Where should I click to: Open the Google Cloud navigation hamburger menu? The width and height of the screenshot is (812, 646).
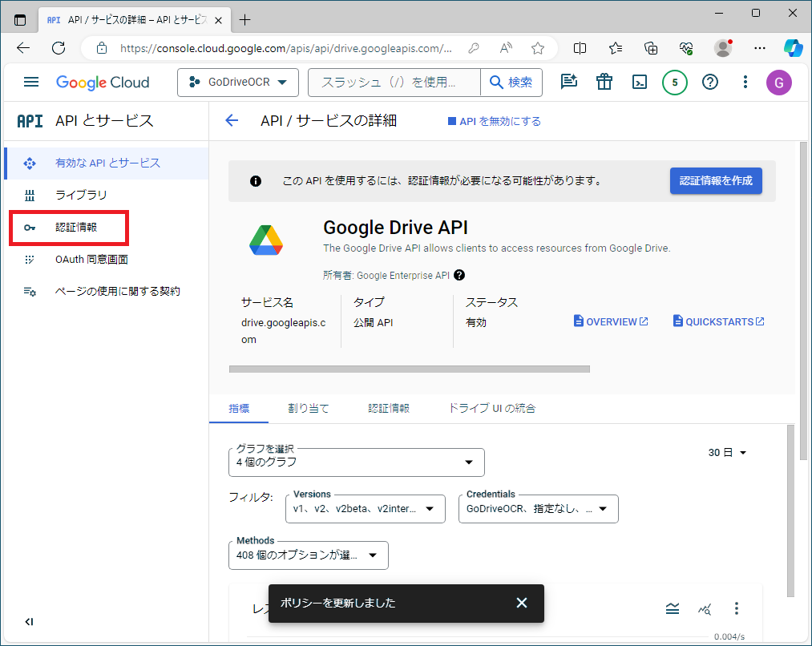[x=31, y=82]
